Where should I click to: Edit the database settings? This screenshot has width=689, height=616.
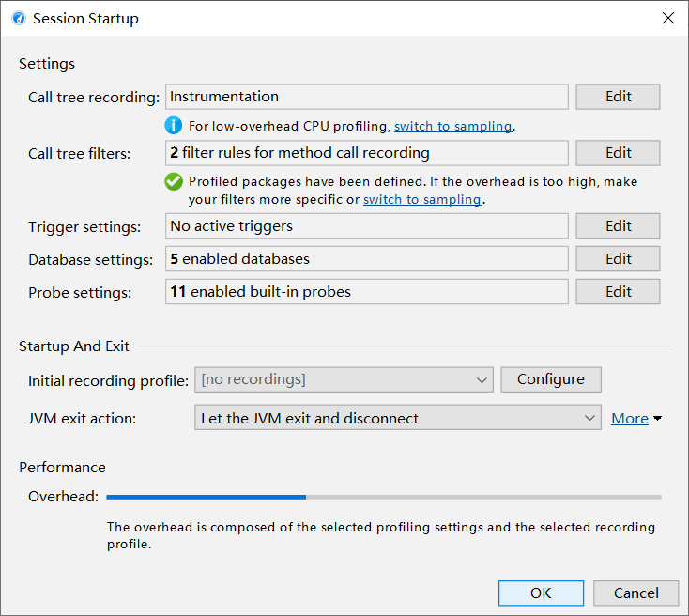tap(618, 259)
